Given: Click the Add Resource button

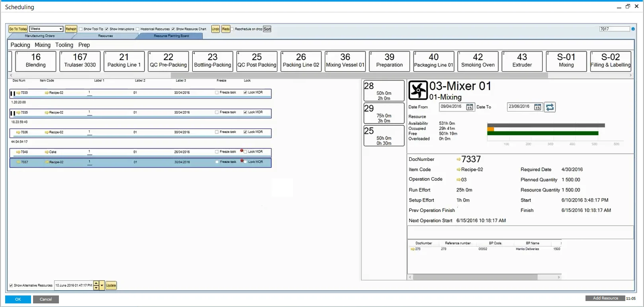Looking at the screenshot, I should coord(605,298).
